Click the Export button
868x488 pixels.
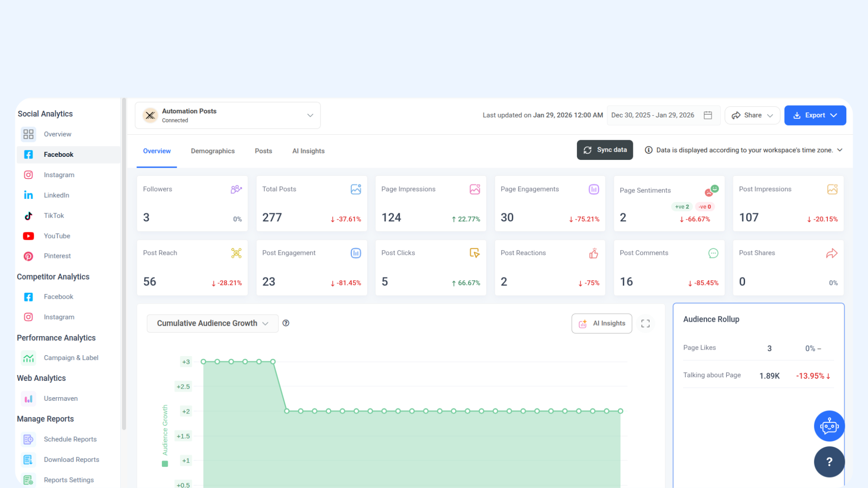click(x=815, y=115)
